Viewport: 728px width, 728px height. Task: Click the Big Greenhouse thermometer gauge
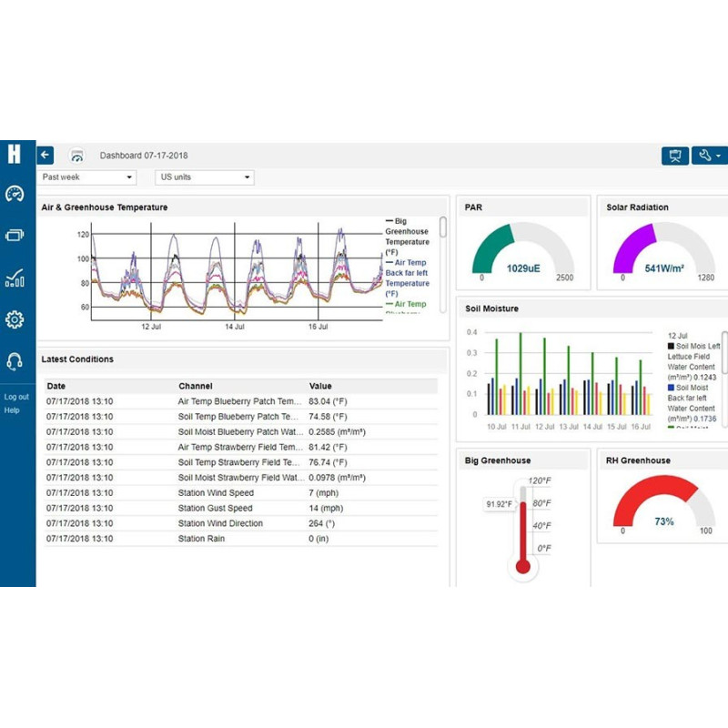(522, 526)
